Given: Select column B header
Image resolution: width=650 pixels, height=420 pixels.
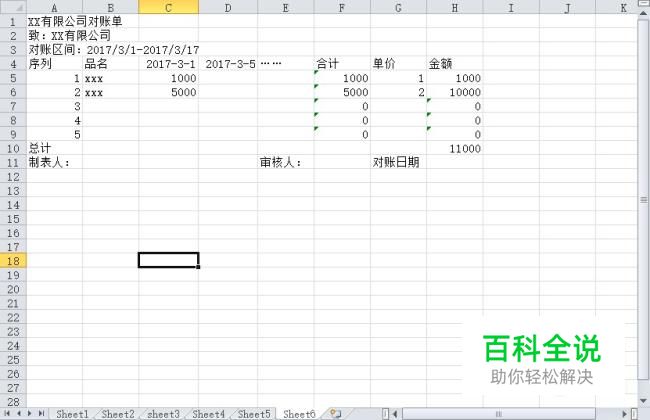Looking at the screenshot, I should (110, 7).
